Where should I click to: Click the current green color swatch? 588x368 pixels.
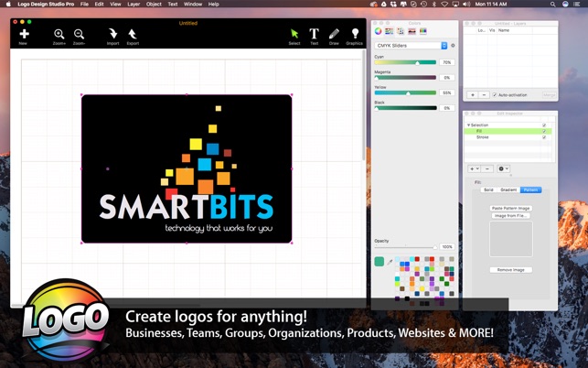coord(380,262)
